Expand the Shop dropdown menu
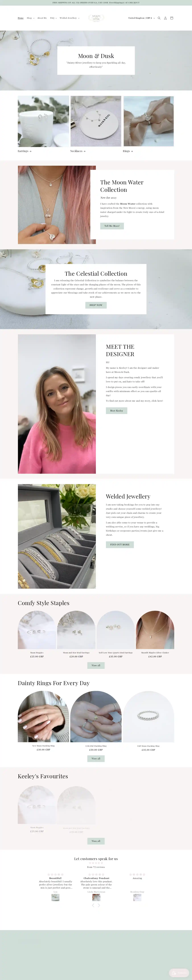 click(x=30, y=18)
